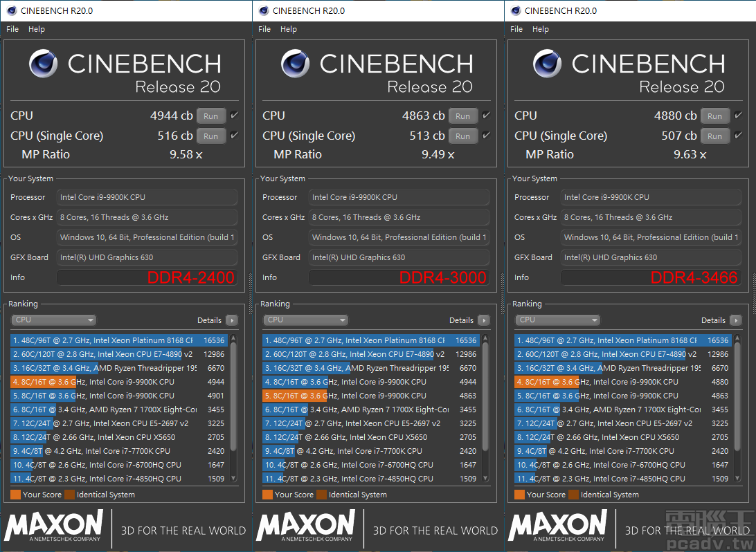This screenshot has width=756, height=552.
Task: Click the Details arrow icon in the right Ranking panel
Action: pyautogui.click(x=735, y=320)
